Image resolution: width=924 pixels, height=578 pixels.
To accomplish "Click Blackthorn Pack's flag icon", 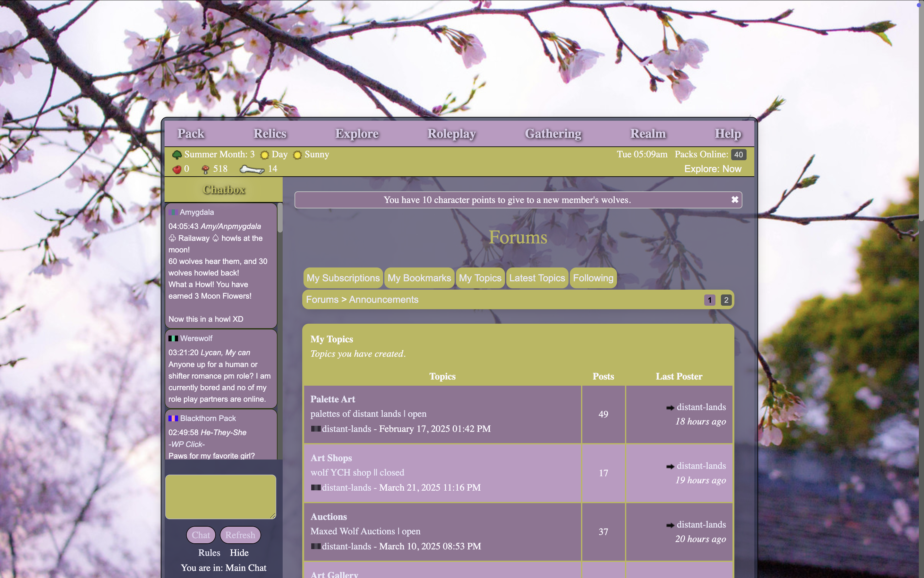I will tap(173, 418).
